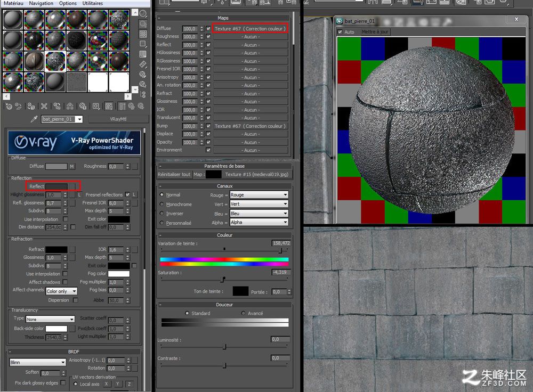Select the Avancé radio under Douceur
533x392 pixels.
pos(243,313)
